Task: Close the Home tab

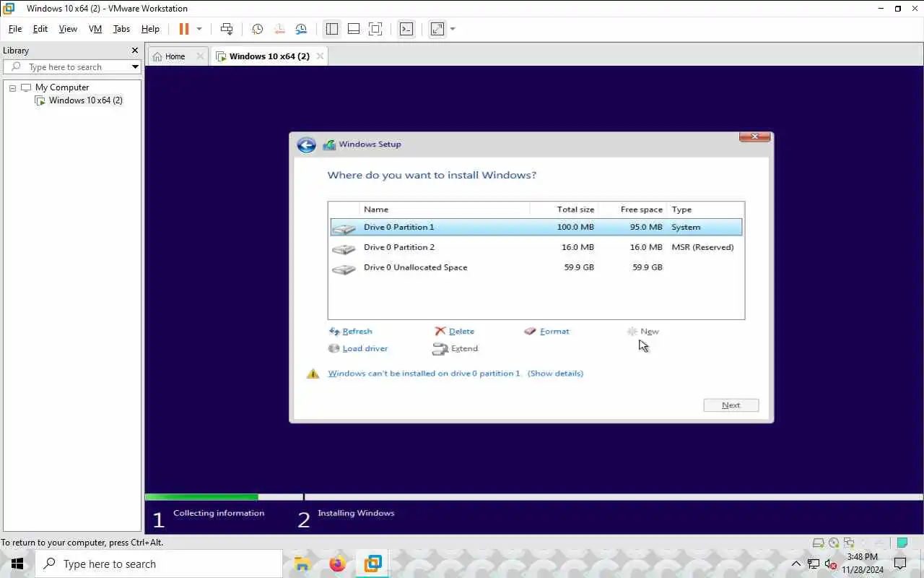Action: pos(200,56)
